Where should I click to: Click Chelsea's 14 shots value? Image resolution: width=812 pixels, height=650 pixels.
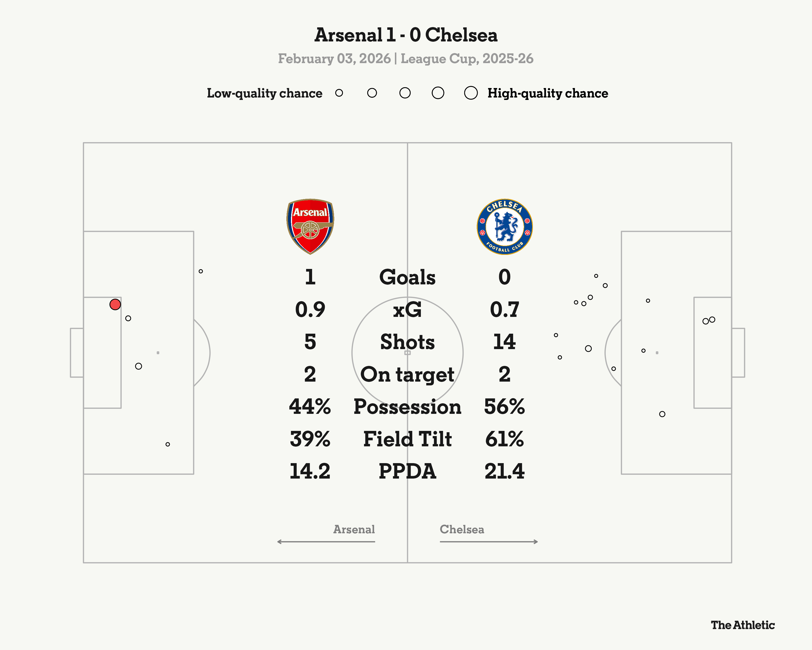point(504,342)
